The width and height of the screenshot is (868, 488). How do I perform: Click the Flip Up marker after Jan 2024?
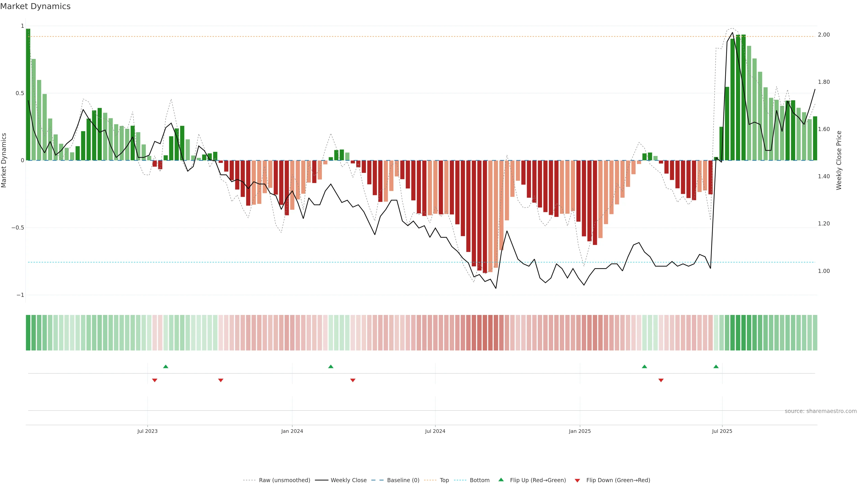[x=330, y=366]
